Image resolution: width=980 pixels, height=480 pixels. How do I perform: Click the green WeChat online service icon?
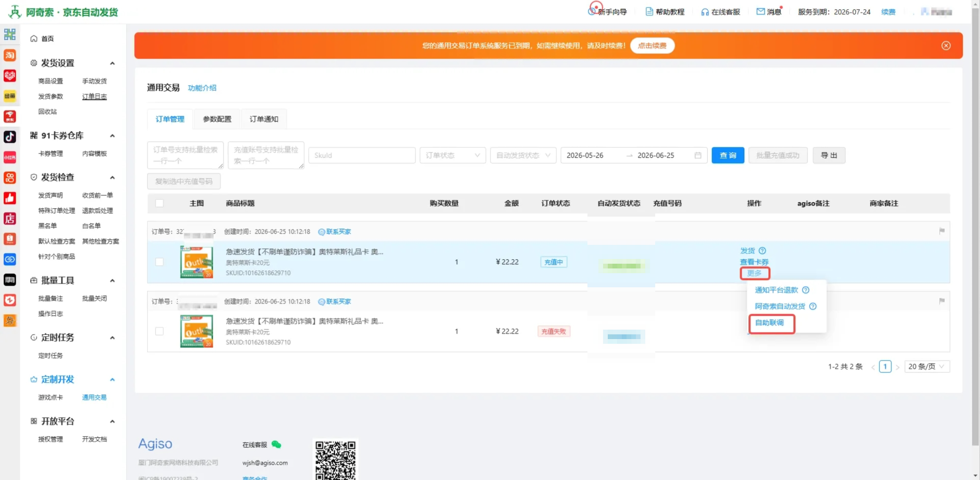277,444
